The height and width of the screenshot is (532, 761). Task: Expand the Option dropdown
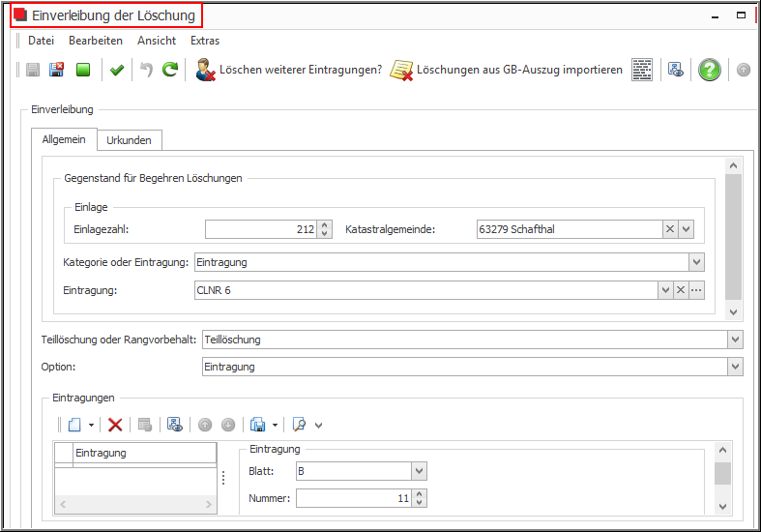[735, 367]
